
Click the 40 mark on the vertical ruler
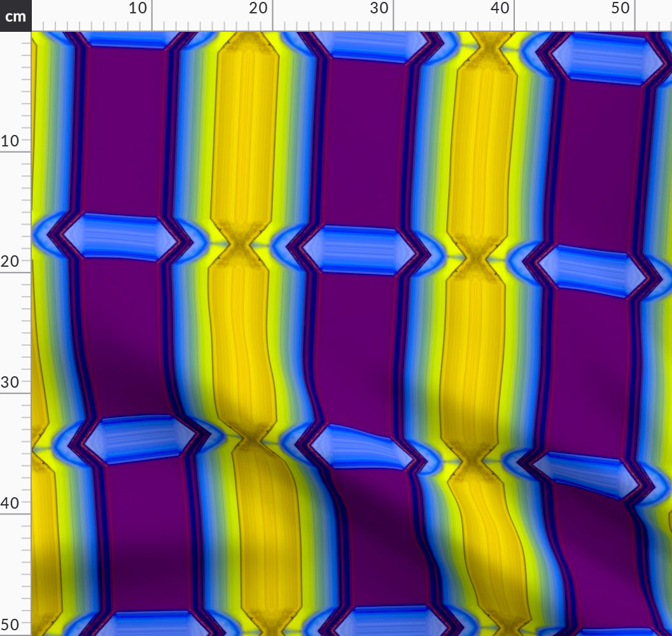click(10, 503)
